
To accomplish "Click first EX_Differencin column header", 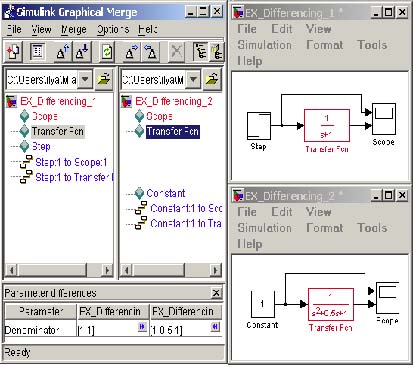I will click(113, 311).
